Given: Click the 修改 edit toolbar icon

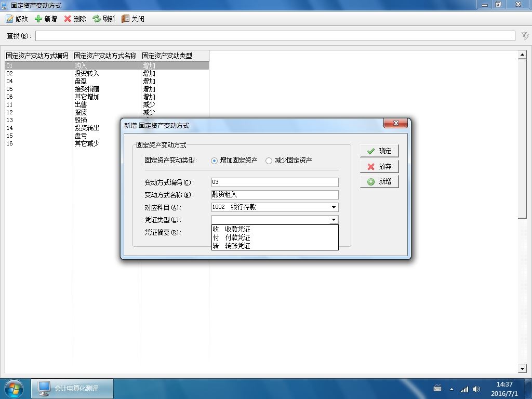Looking at the screenshot, I should (x=9, y=19).
